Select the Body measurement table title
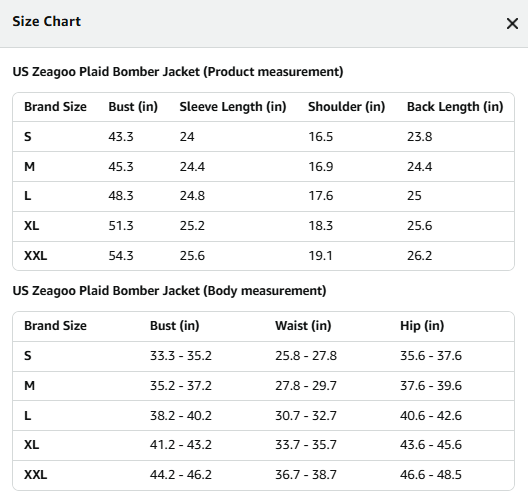This screenshot has height=503, width=528. (x=169, y=291)
